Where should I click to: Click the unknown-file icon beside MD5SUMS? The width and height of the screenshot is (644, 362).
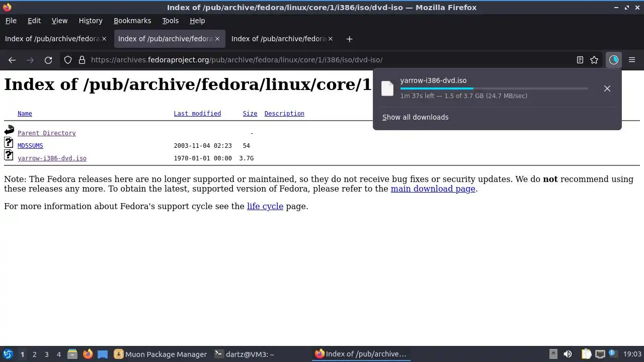(9, 143)
